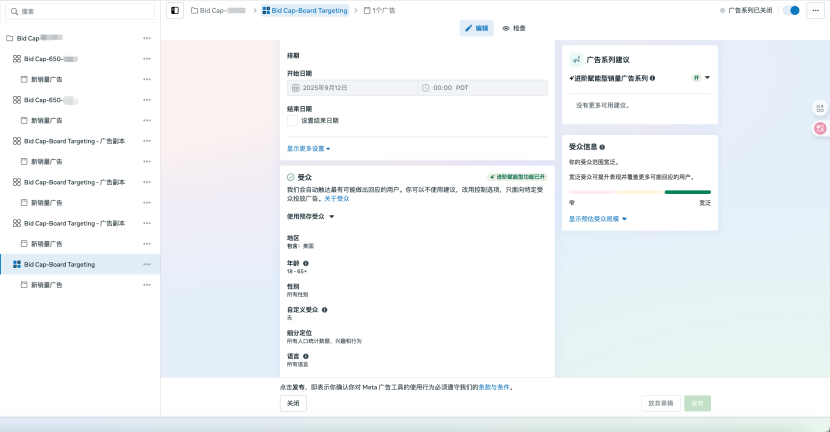This screenshot has width=830, height=432.
Task: Switch to the 检查 tab
Action: pos(513,28)
